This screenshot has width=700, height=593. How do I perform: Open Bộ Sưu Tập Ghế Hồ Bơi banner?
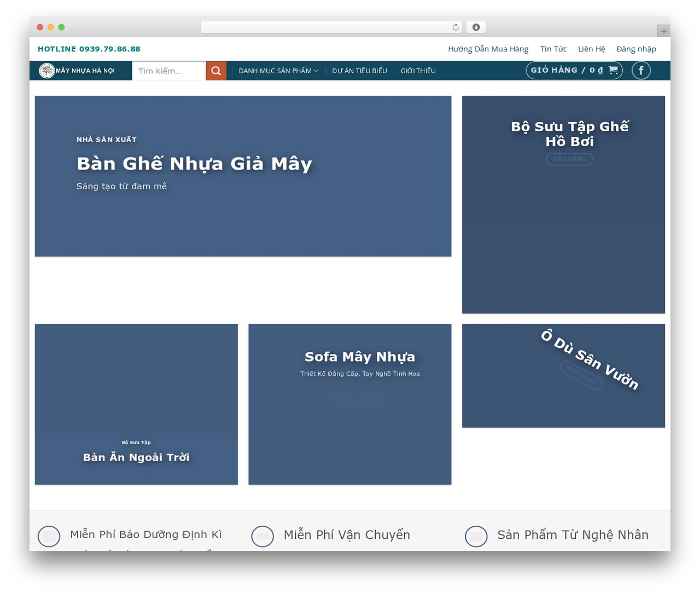tap(563, 205)
